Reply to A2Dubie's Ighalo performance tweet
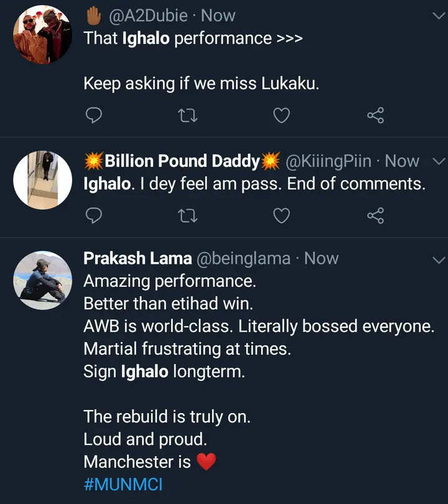Viewport: 448px width, 504px height. 93,115
